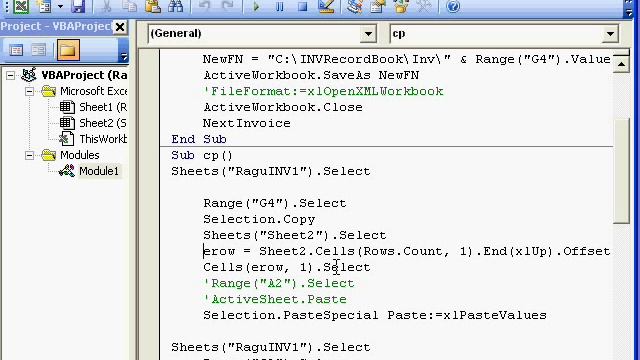Click 'Selection.PasteSpecial Paste:=xlPasteValues' line
This screenshot has height=360, width=640.
(x=375, y=315)
